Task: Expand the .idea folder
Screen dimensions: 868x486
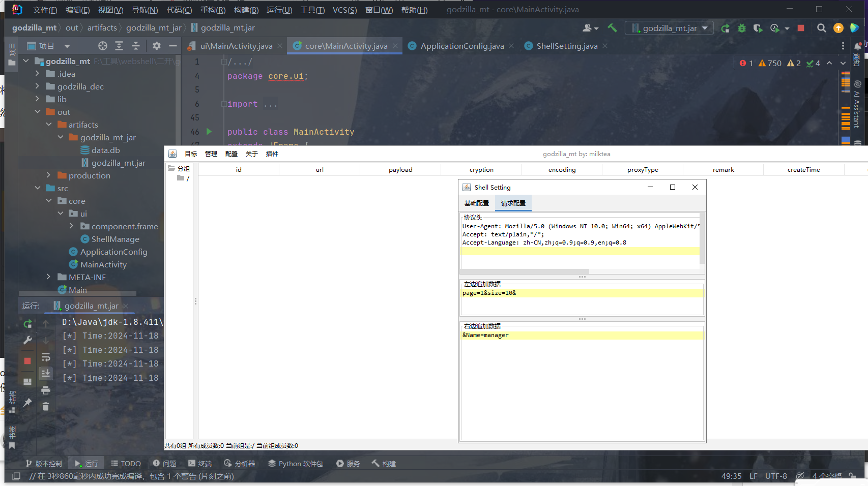Action: coord(37,74)
